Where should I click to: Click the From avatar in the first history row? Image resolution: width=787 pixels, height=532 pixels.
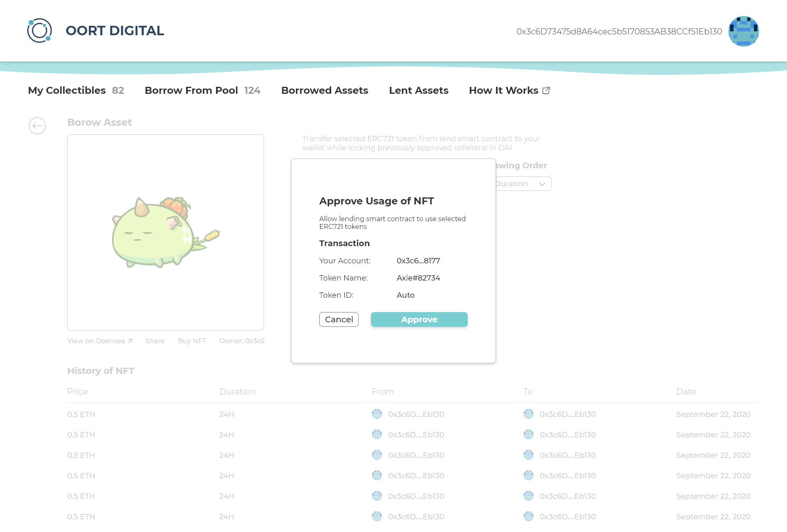[x=377, y=414]
